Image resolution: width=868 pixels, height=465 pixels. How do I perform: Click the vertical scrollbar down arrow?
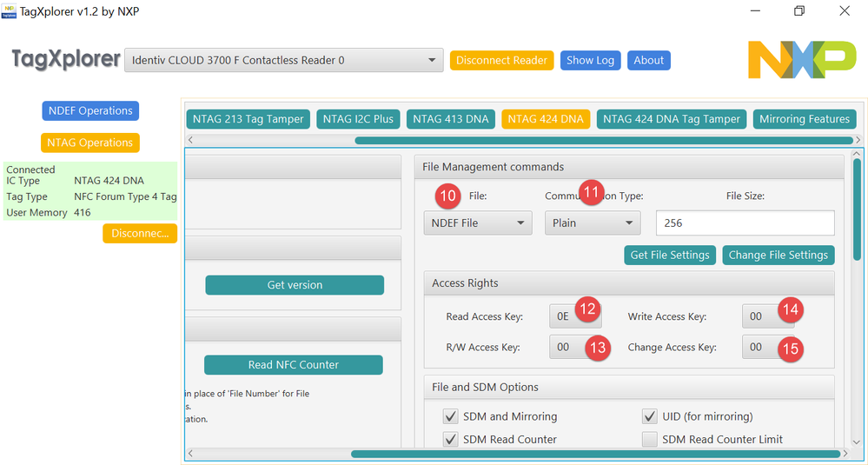pyautogui.click(x=857, y=443)
